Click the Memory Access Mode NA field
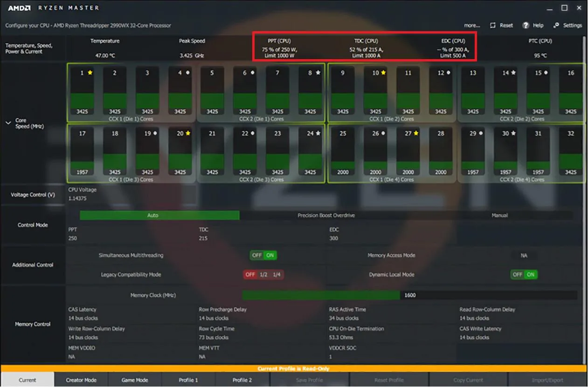The height and width of the screenshot is (387, 588). point(524,256)
